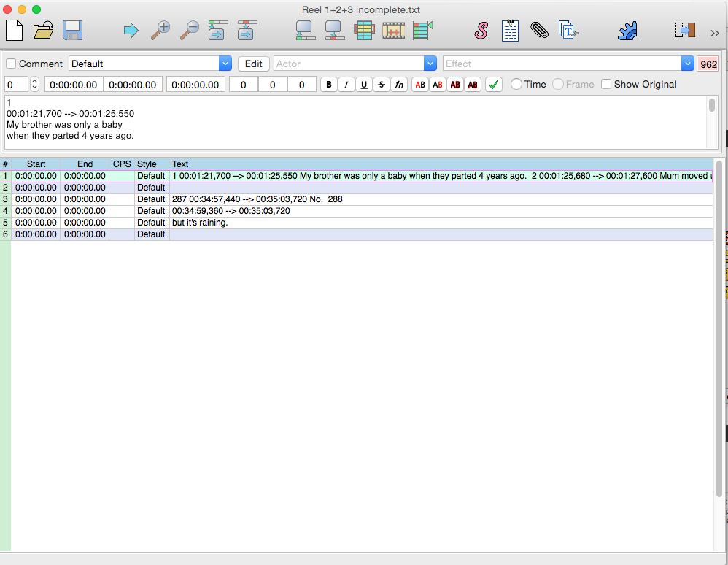The width and height of the screenshot is (728, 565).
Task: Click the blue arrow jump-to icon
Action: (131, 31)
